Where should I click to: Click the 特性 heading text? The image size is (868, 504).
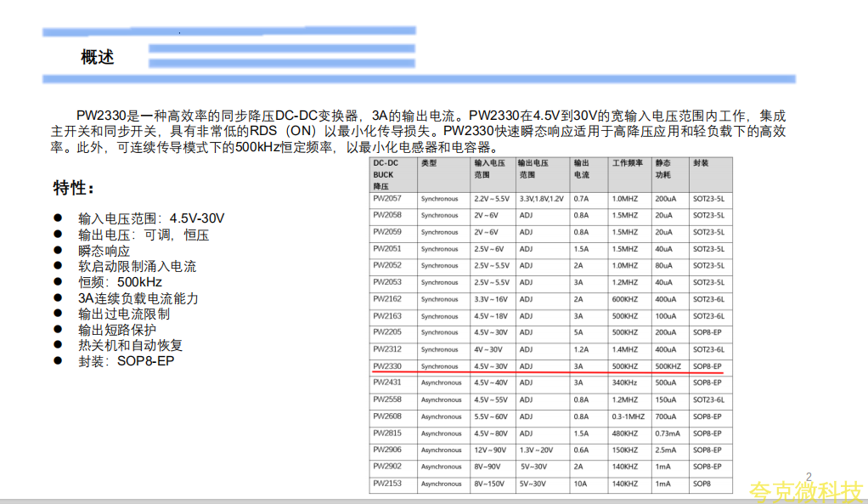pos(74,187)
